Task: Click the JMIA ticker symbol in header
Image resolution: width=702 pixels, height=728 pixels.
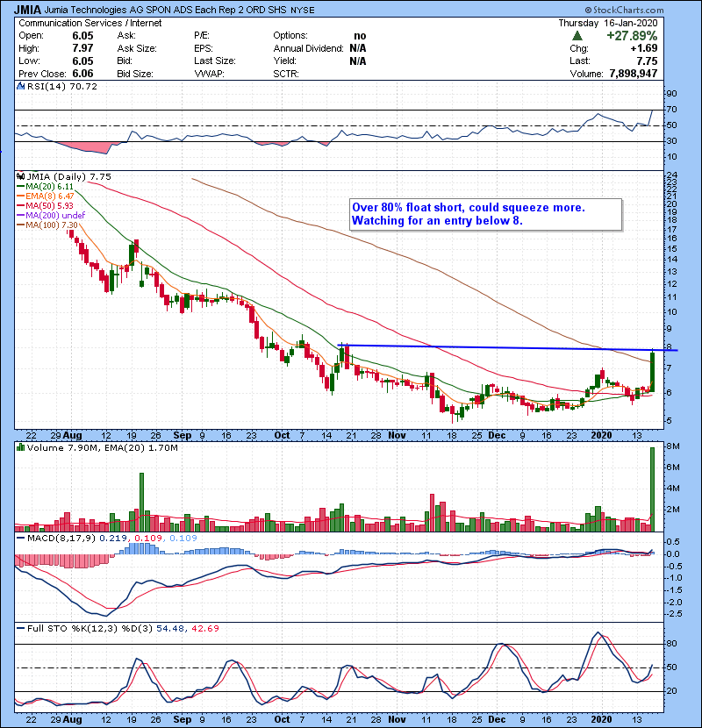Action: pyautogui.click(x=27, y=10)
